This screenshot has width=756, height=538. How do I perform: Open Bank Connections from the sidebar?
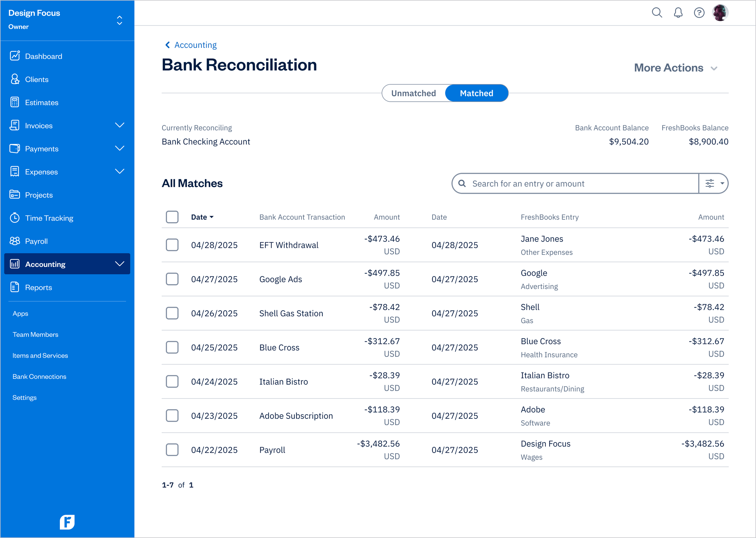pyautogui.click(x=39, y=376)
